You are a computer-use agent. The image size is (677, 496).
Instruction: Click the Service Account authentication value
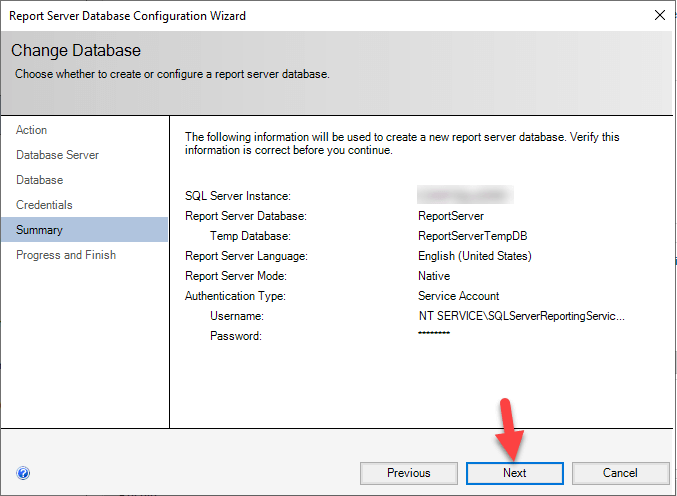tap(458, 296)
